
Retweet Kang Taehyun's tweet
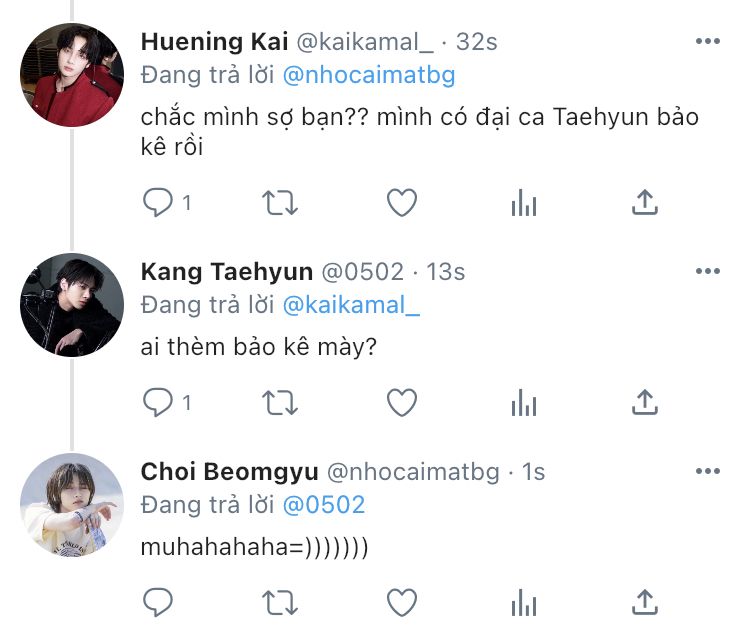click(279, 402)
